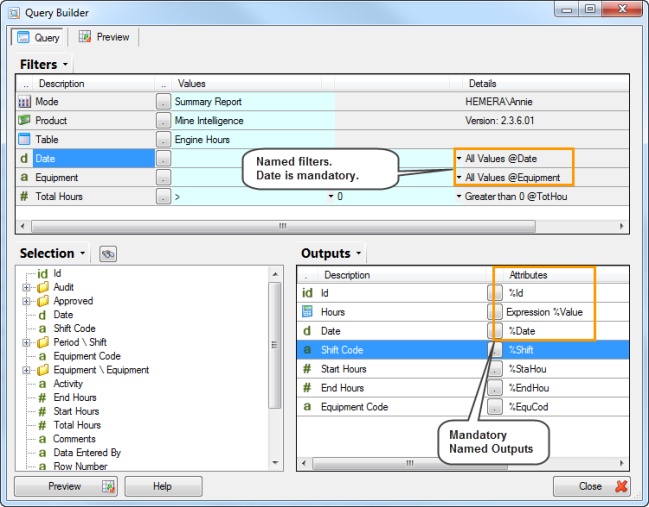Click the Approved folder icon

coord(43,301)
